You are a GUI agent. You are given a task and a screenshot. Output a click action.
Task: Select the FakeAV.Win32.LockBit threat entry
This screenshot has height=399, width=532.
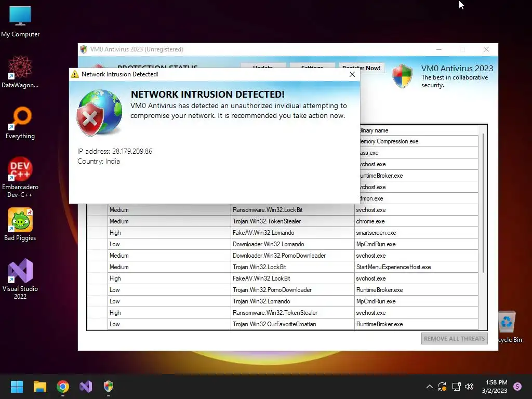pyautogui.click(x=292, y=278)
